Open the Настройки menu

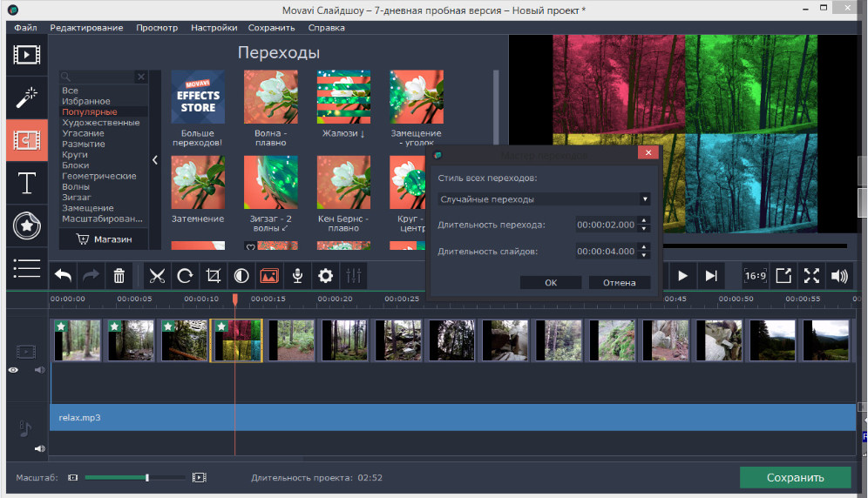(x=214, y=28)
